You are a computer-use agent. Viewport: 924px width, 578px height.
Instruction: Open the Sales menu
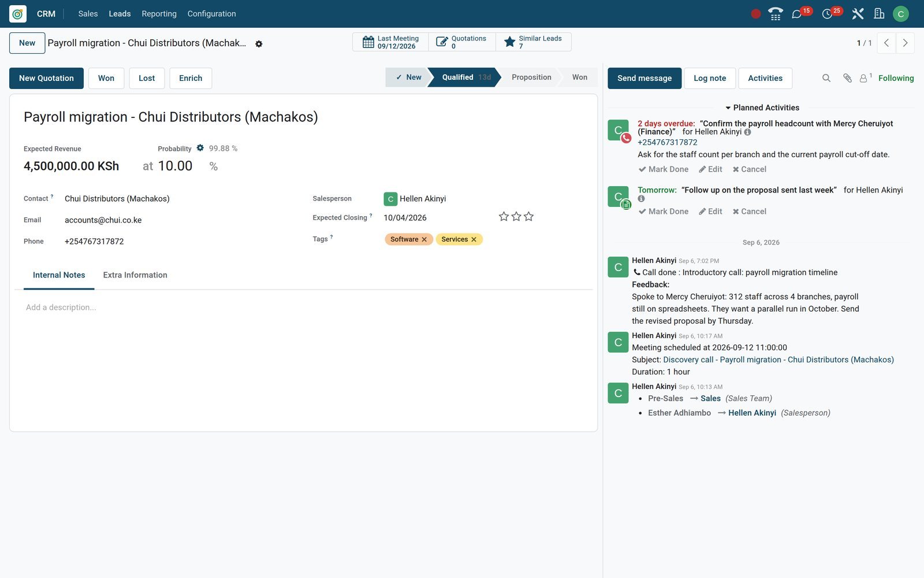(x=88, y=14)
